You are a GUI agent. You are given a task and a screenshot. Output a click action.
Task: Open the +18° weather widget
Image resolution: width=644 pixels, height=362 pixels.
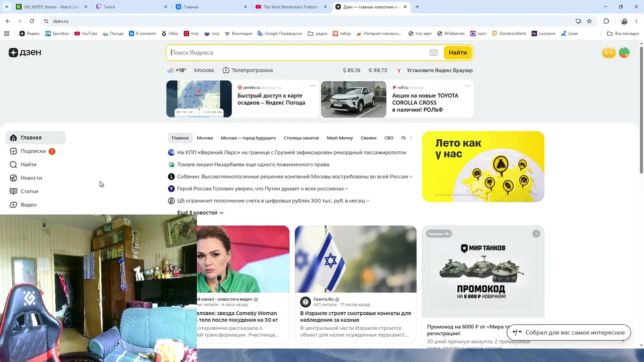177,70
